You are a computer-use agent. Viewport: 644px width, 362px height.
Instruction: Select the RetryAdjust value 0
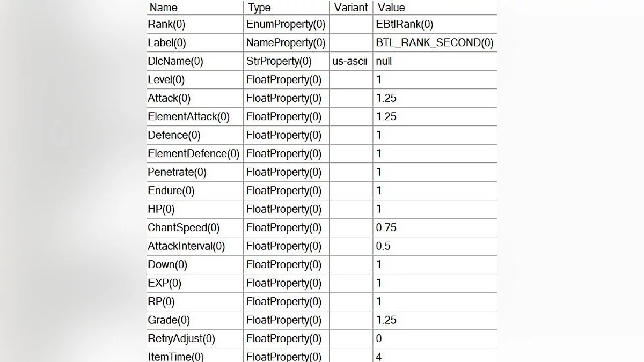(379, 338)
